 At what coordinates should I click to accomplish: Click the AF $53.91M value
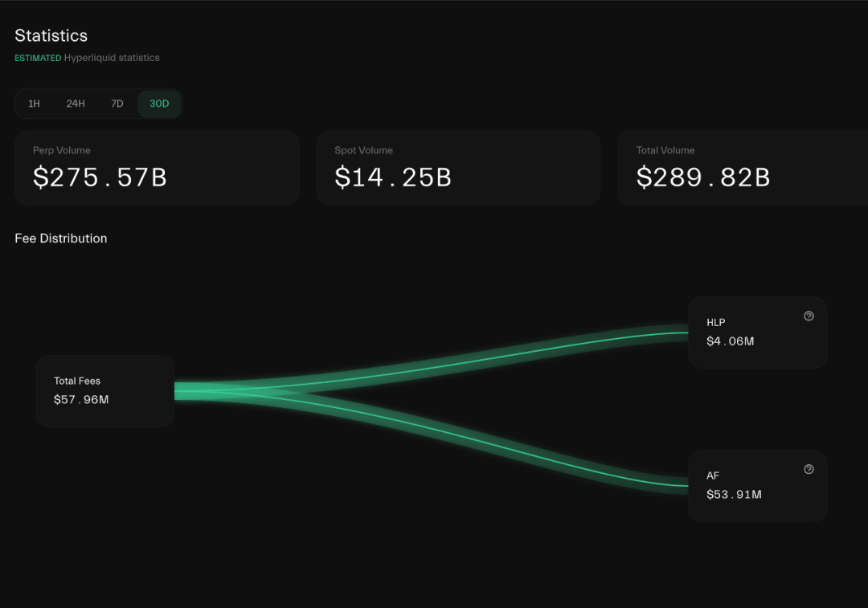(734, 495)
